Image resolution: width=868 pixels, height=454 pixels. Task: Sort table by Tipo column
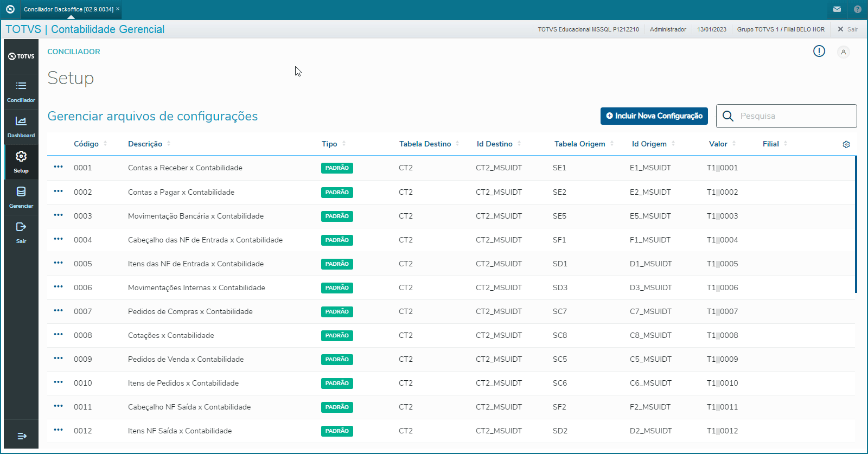tap(334, 144)
